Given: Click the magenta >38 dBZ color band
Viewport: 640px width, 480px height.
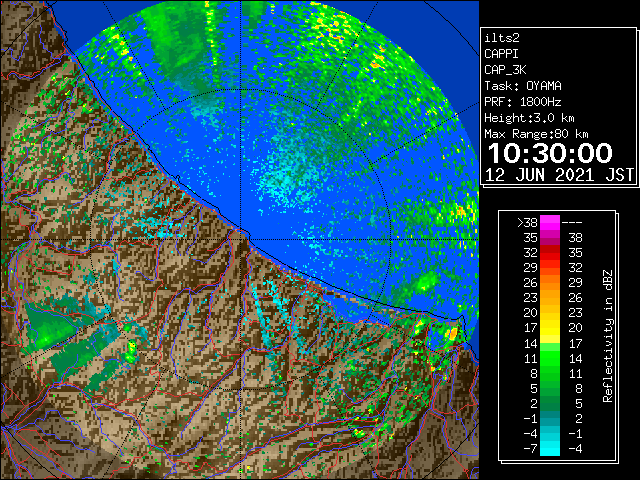Looking at the screenshot, I should click(x=550, y=223).
